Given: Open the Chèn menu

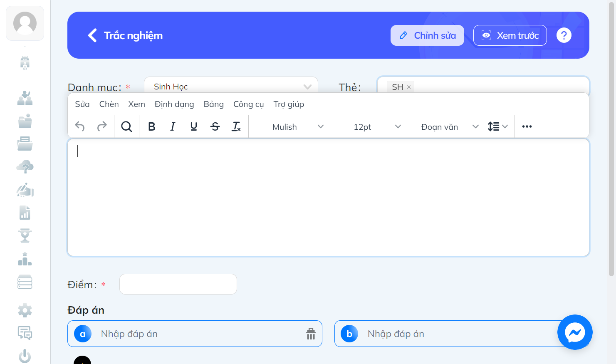Looking at the screenshot, I should [x=109, y=104].
